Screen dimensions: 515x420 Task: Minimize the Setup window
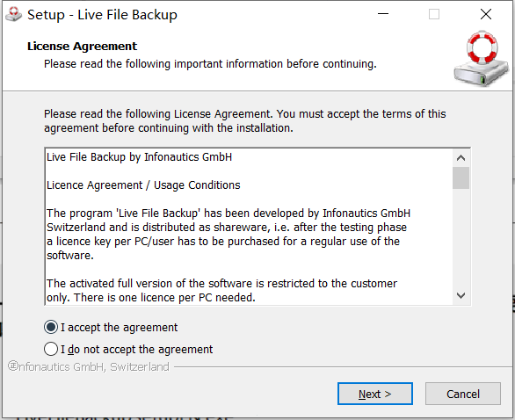pyautogui.click(x=383, y=14)
